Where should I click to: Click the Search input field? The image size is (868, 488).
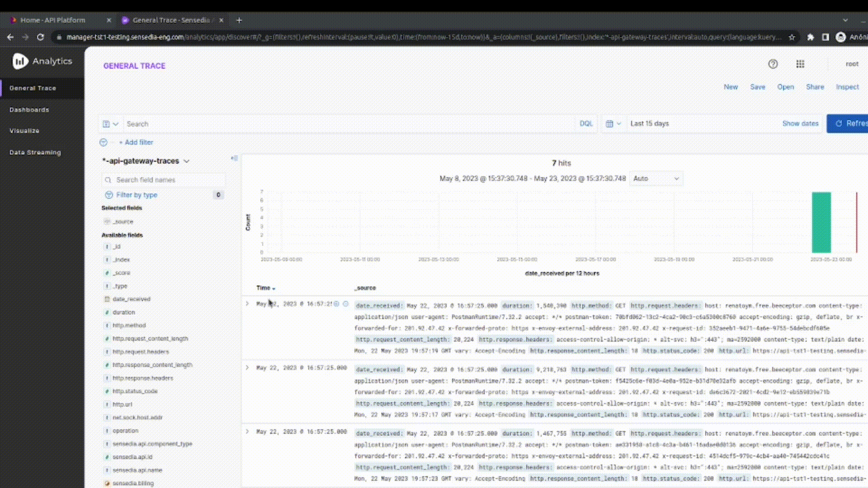345,123
